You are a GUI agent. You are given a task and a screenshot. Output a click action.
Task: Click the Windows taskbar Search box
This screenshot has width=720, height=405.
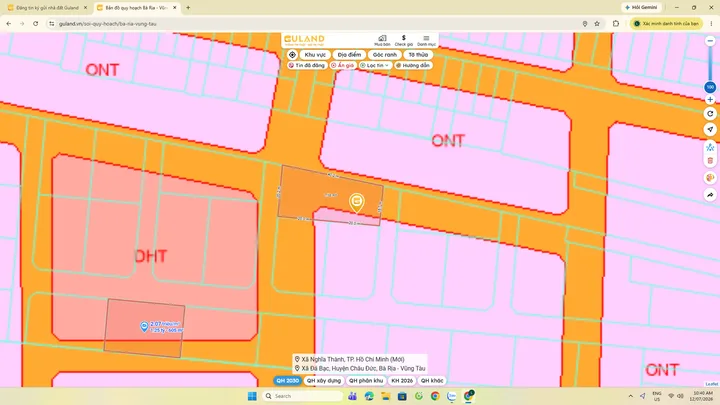point(303,396)
